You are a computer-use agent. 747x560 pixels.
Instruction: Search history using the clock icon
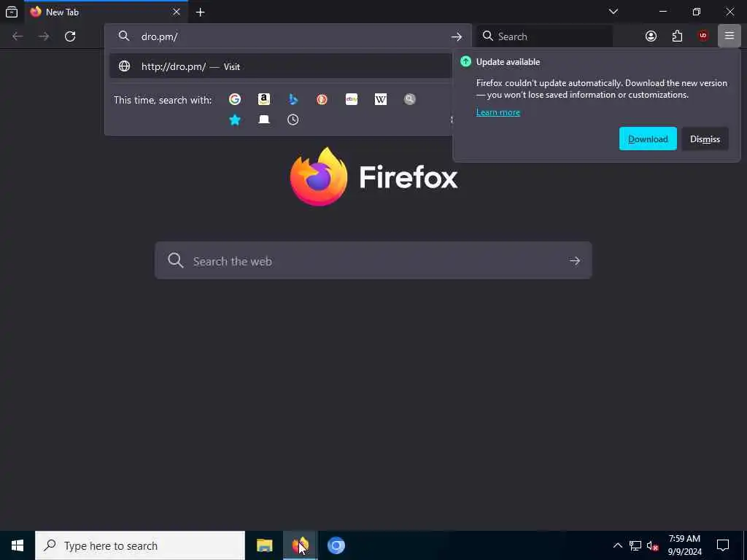[x=293, y=120]
